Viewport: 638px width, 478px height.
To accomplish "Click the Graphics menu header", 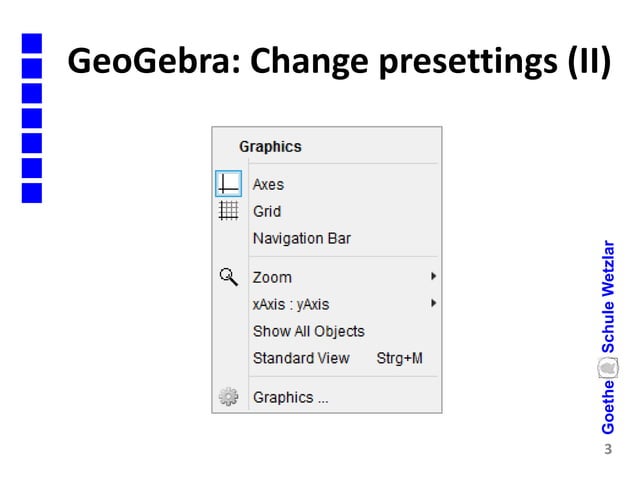I will coord(270,146).
